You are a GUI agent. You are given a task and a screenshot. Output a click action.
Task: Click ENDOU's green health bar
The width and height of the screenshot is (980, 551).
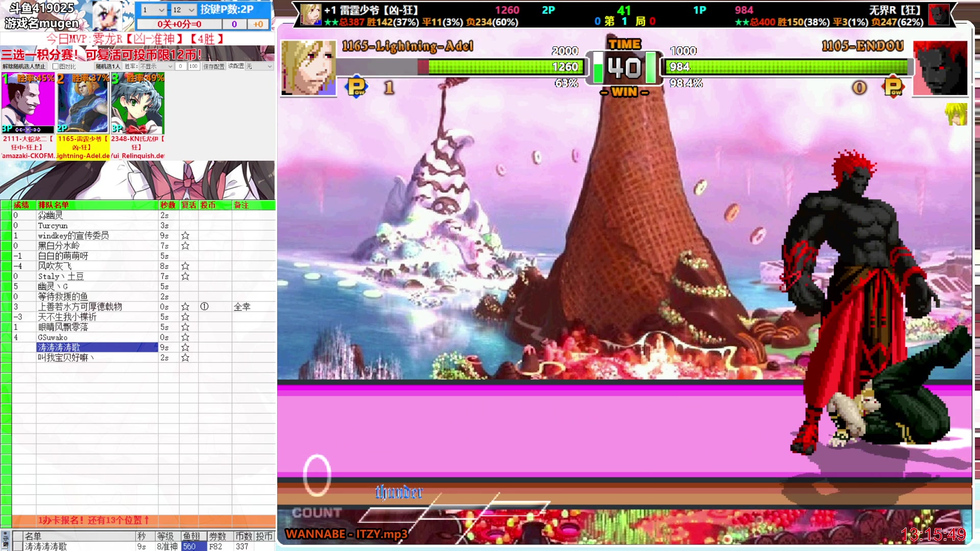tap(786, 67)
